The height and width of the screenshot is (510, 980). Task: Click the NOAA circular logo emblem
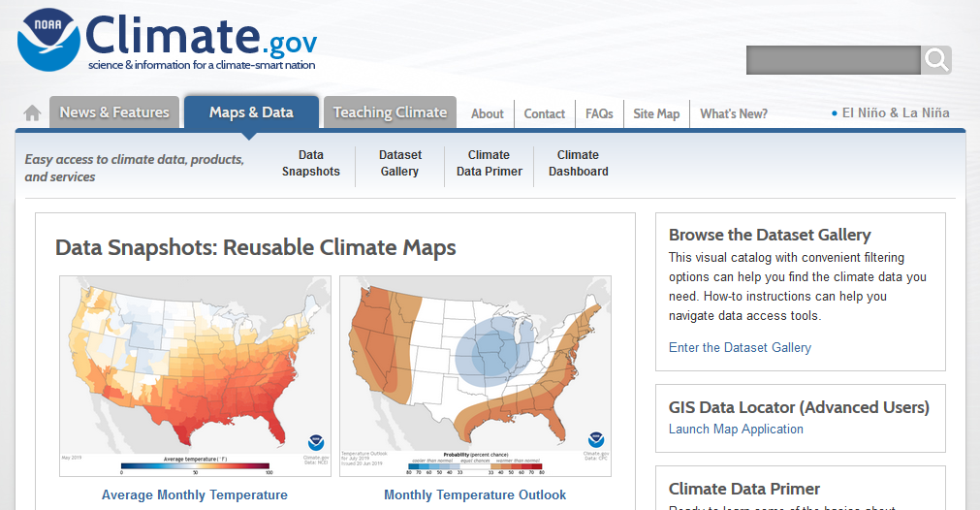pyautogui.click(x=47, y=41)
